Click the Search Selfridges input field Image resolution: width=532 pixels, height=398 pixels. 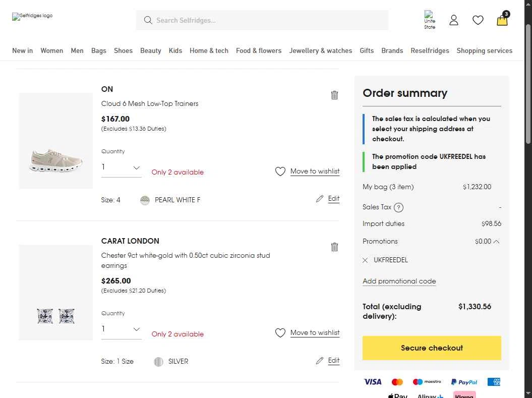coord(262,20)
